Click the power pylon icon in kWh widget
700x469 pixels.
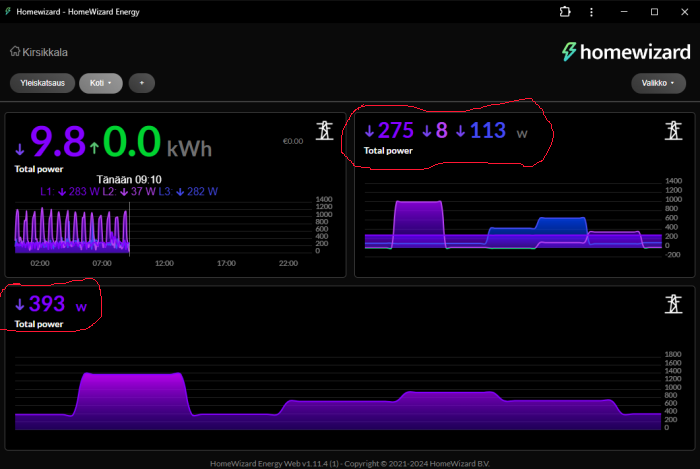324,131
